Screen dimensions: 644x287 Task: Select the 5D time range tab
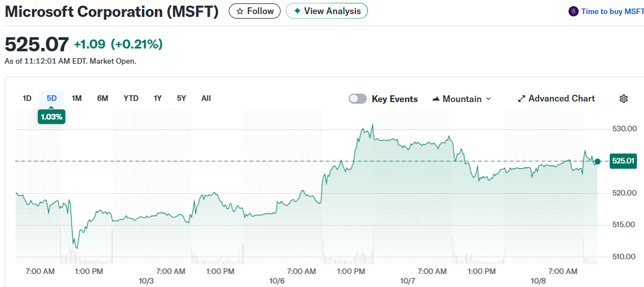tap(52, 98)
